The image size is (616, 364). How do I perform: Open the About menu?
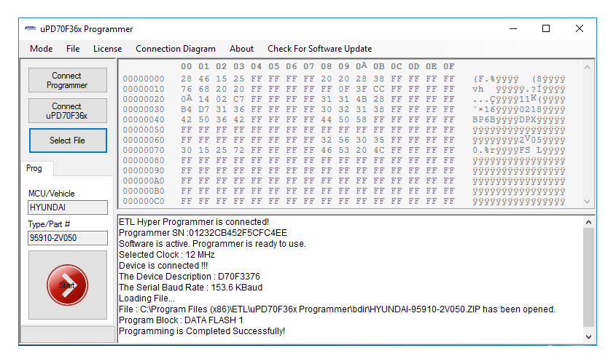241,49
